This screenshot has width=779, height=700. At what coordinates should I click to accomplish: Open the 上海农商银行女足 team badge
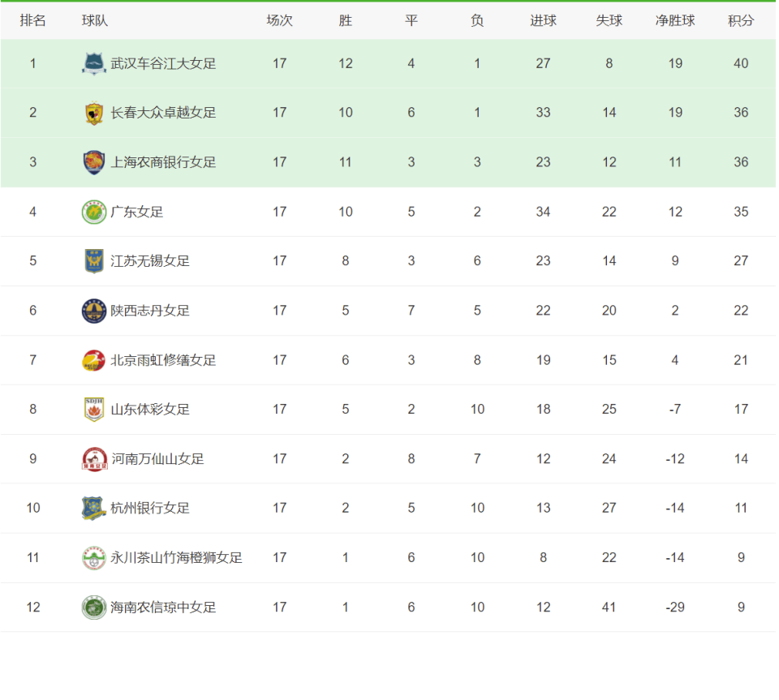click(x=94, y=162)
